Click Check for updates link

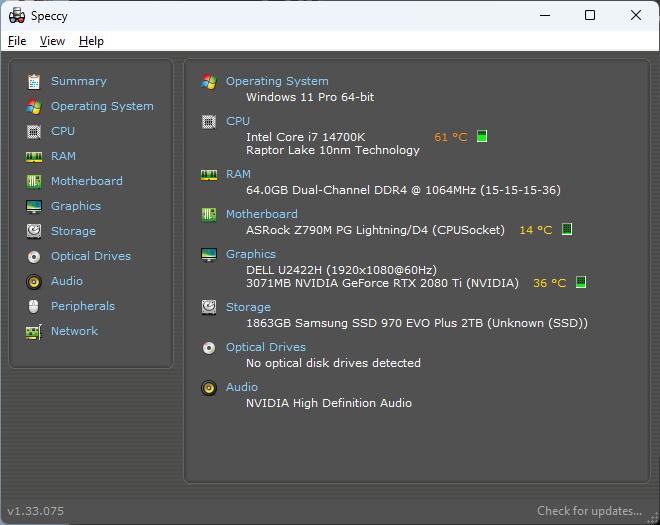[x=589, y=511]
